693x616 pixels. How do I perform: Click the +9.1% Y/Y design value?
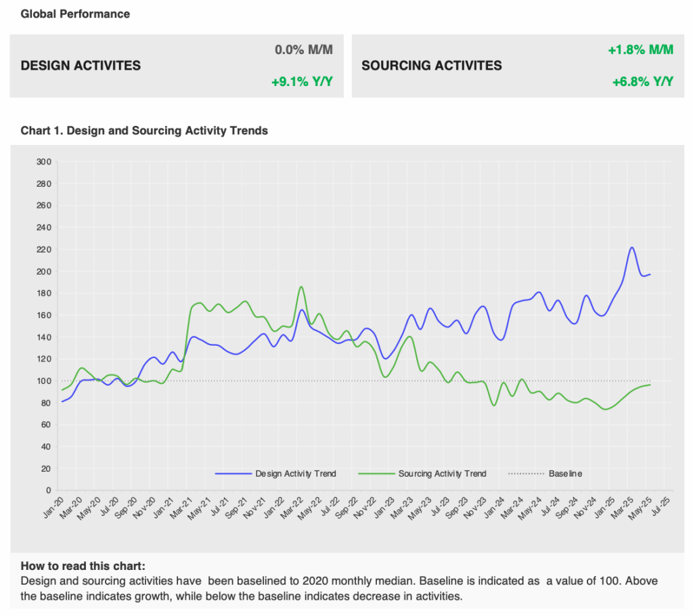(302, 82)
